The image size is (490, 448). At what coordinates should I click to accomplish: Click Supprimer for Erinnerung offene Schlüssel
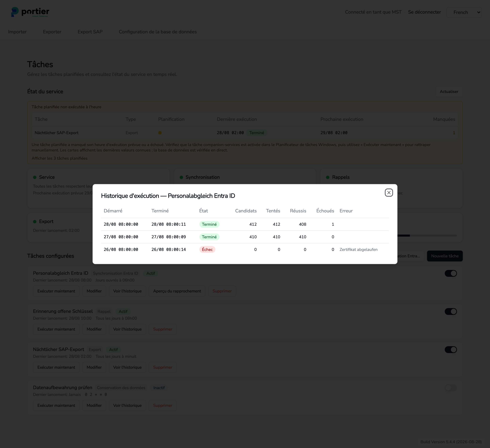[x=163, y=329]
